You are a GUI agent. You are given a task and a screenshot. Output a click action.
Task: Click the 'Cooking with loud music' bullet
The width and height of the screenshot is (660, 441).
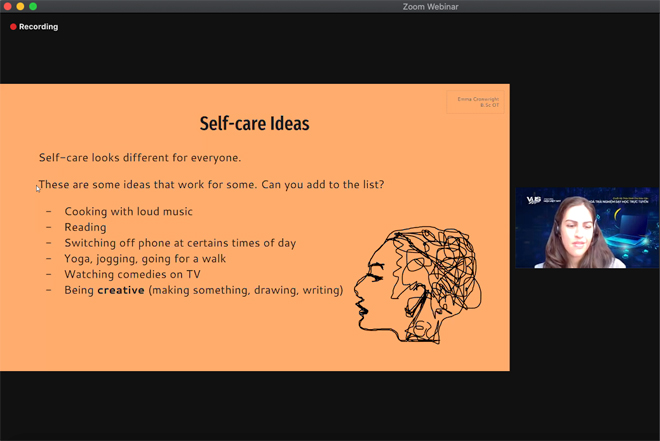coord(128,212)
